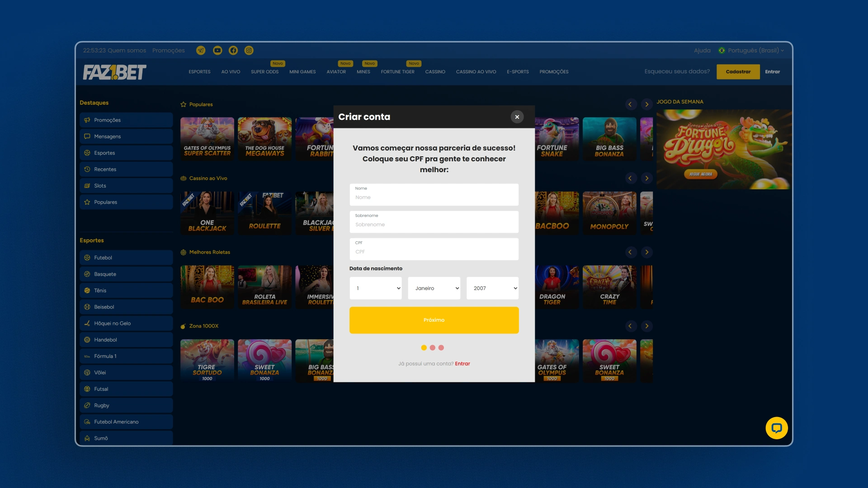Click the Entrar link in dialog
Viewport: 868px width, 488px height.
click(x=462, y=364)
